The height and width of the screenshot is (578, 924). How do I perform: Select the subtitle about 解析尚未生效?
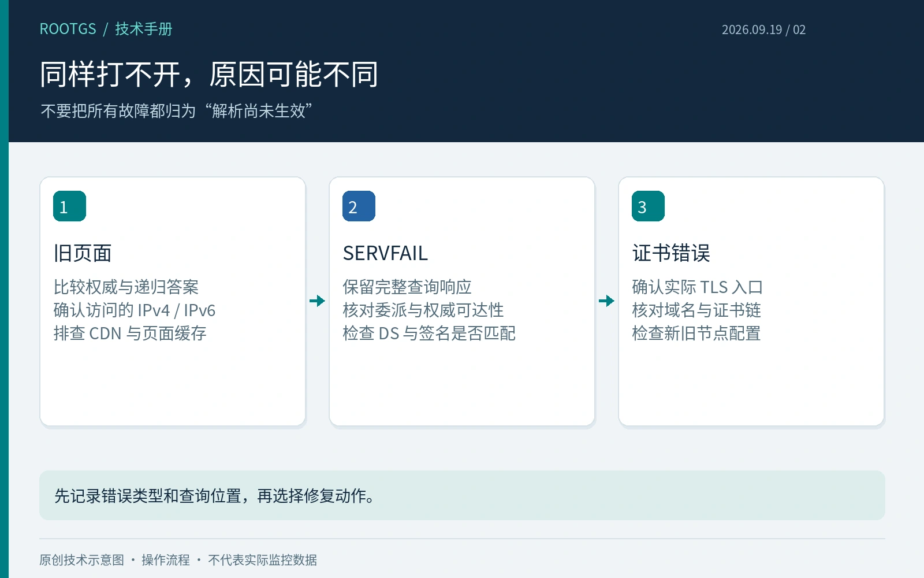tap(177, 110)
